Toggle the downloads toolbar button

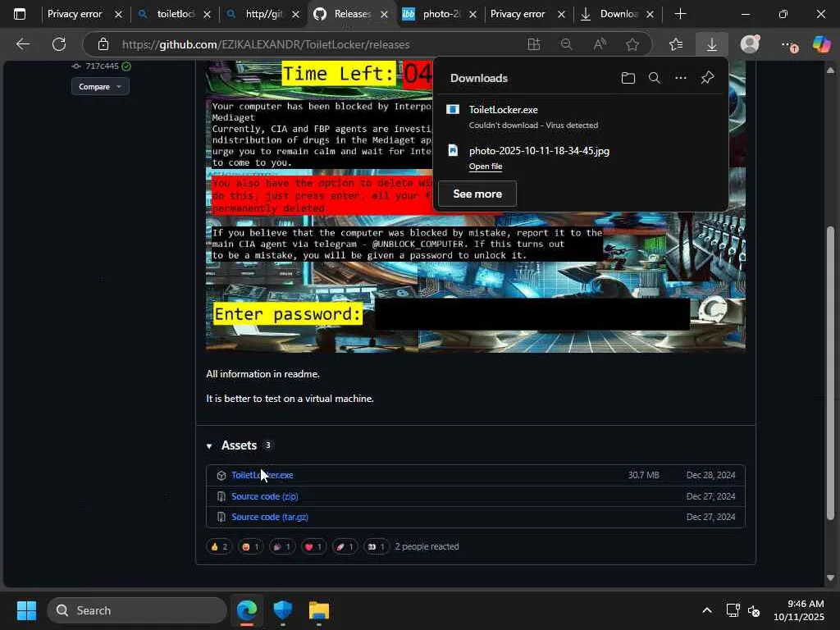tap(711, 44)
